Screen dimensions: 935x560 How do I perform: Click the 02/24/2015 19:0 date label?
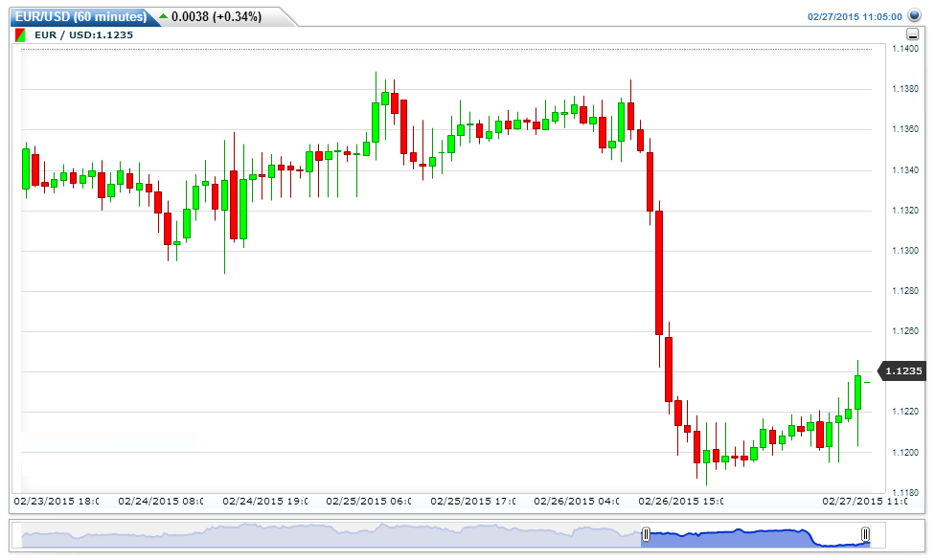pyautogui.click(x=264, y=501)
